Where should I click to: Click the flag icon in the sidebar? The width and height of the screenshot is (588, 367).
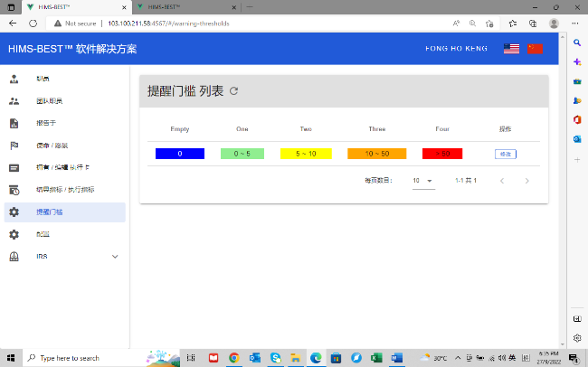click(x=14, y=146)
